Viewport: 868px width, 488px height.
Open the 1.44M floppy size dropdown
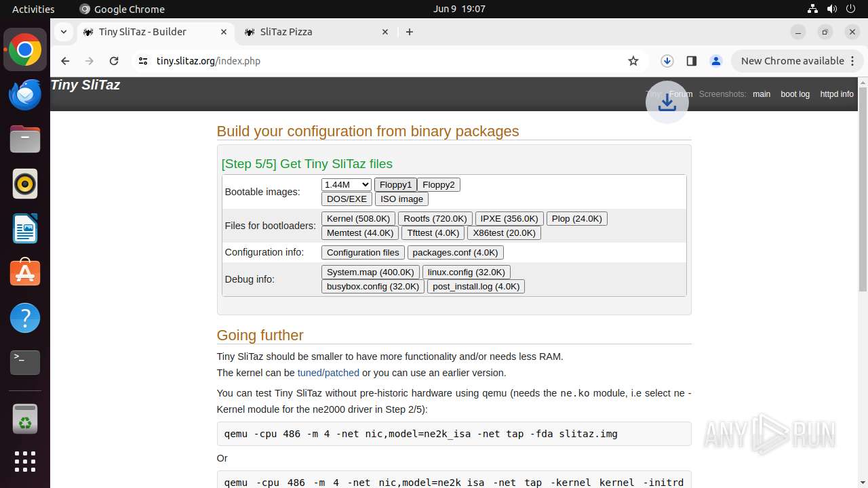(x=347, y=184)
